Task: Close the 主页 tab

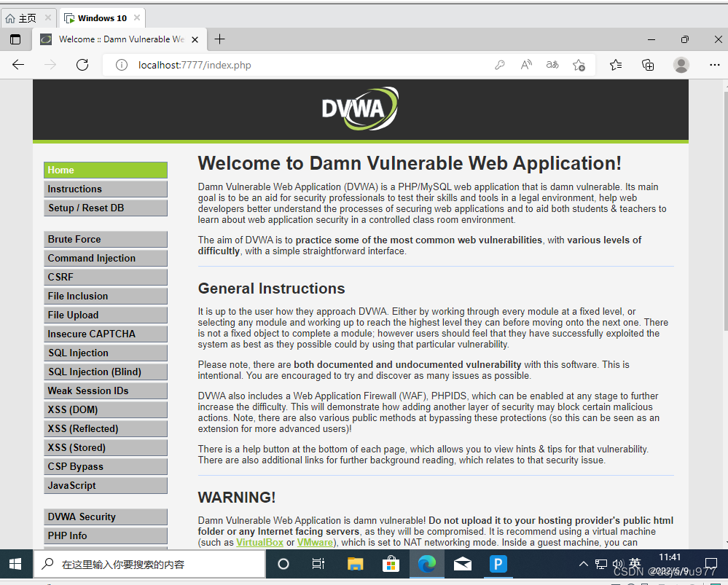Action: pos(48,17)
